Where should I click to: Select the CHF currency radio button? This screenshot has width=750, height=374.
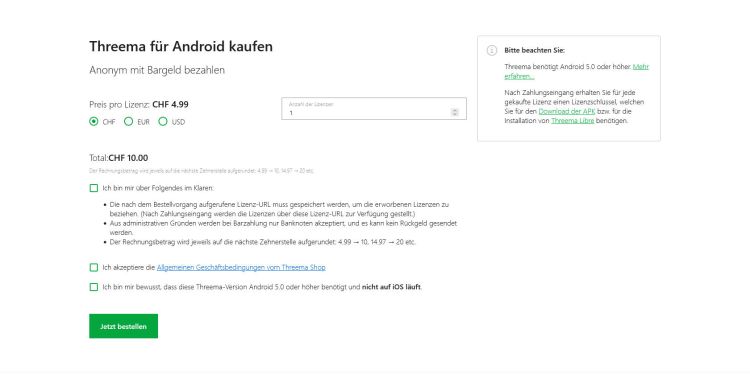pos(94,121)
